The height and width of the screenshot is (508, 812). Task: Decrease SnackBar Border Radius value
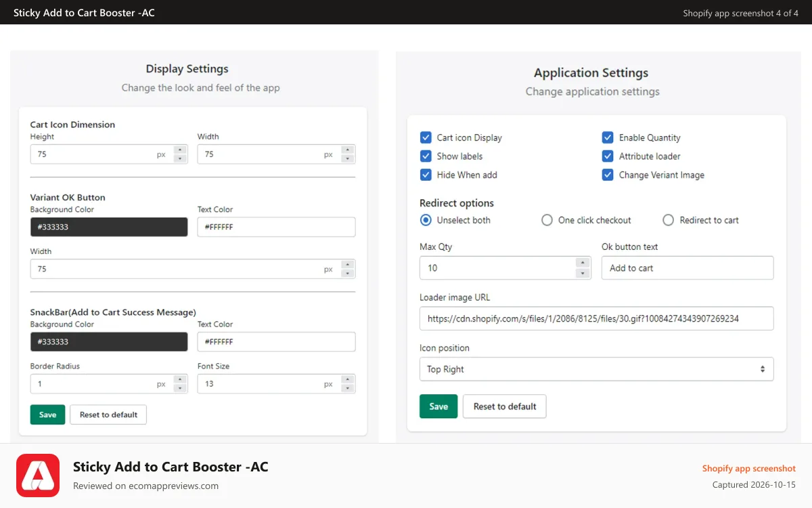(x=180, y=388)
